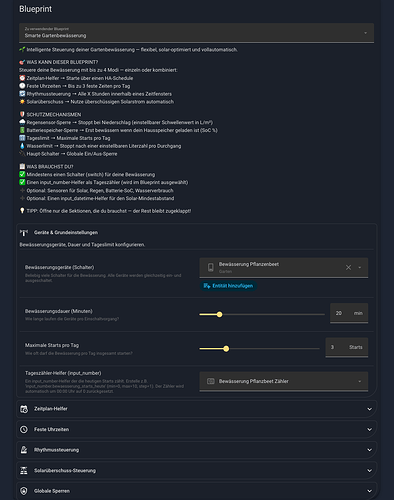Image resolution: width=394 pixels, height=500 pixels.
Task: Click the Rhythmussteuerung metronome icon
Action: coord(24,450)
